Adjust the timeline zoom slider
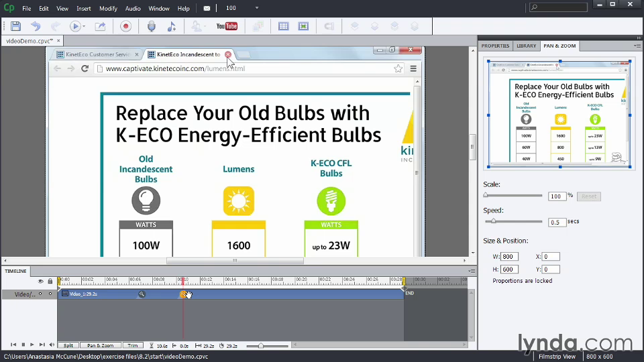 [261, 346]
